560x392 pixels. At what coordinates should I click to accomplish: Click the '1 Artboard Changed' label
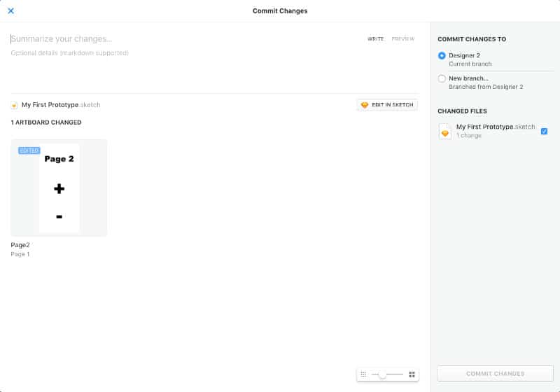pos(46,122)
